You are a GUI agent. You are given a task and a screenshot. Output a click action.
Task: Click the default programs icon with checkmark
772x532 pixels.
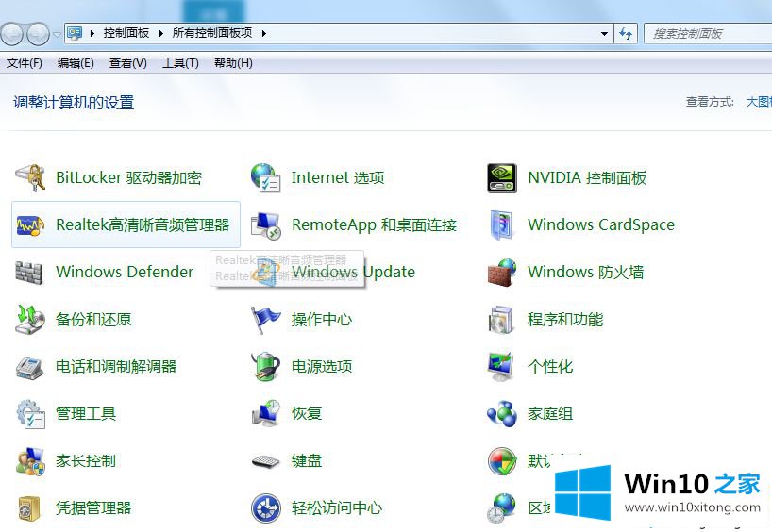coord(502,461)
